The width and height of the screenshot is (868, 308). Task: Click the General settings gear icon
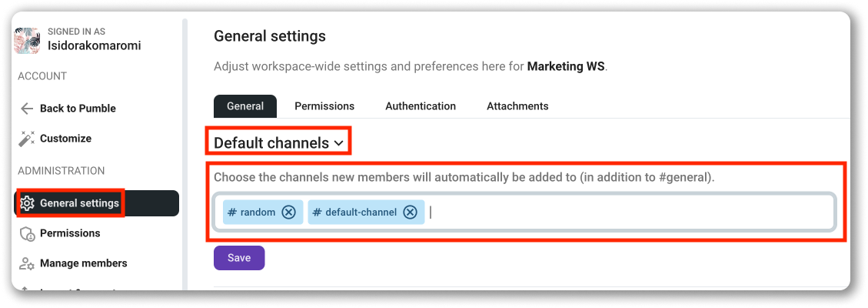(28, 203)
